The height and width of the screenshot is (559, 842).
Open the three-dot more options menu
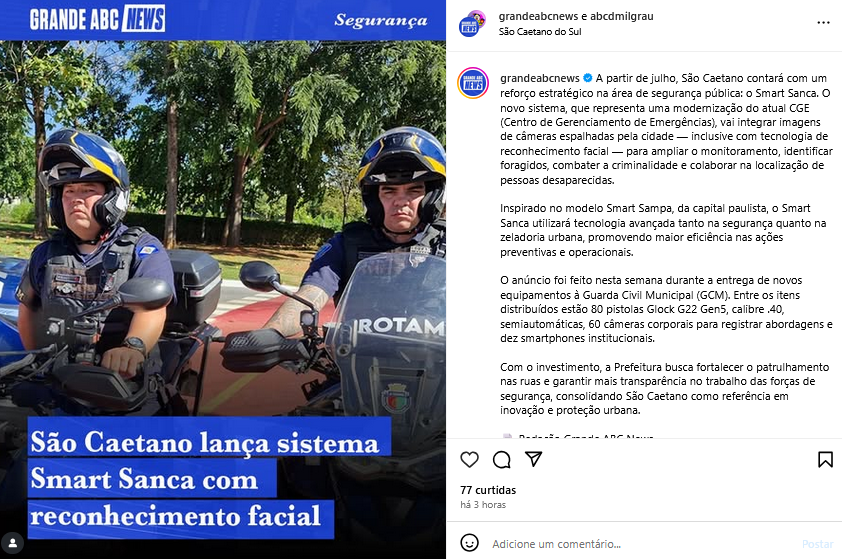coord(823,23)
